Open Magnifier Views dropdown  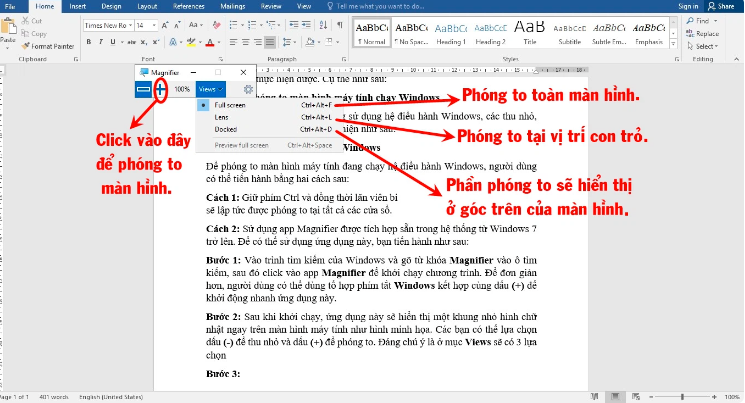(x=210, y=89)
